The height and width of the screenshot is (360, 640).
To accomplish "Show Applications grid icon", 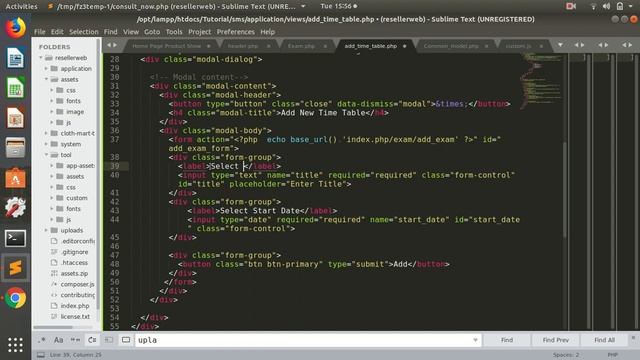I will [16, 345].
